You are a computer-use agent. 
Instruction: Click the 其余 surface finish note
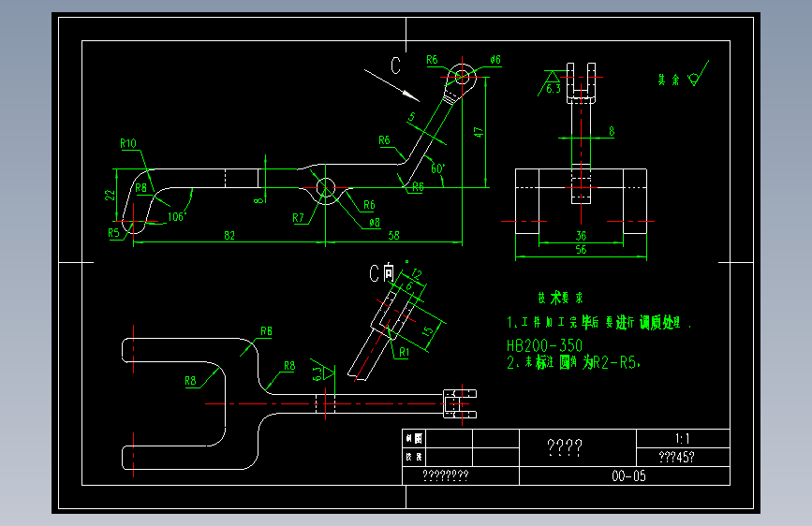pos(669,80)
